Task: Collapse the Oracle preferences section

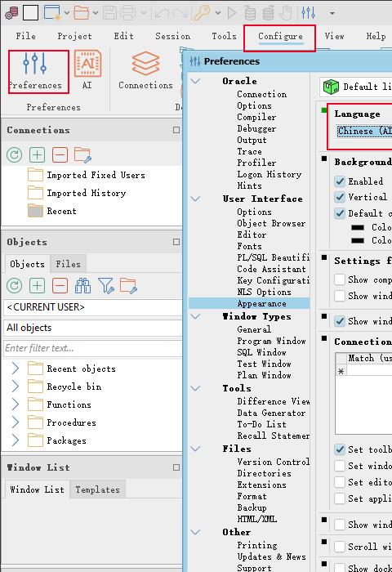Action: coord(195,81)
